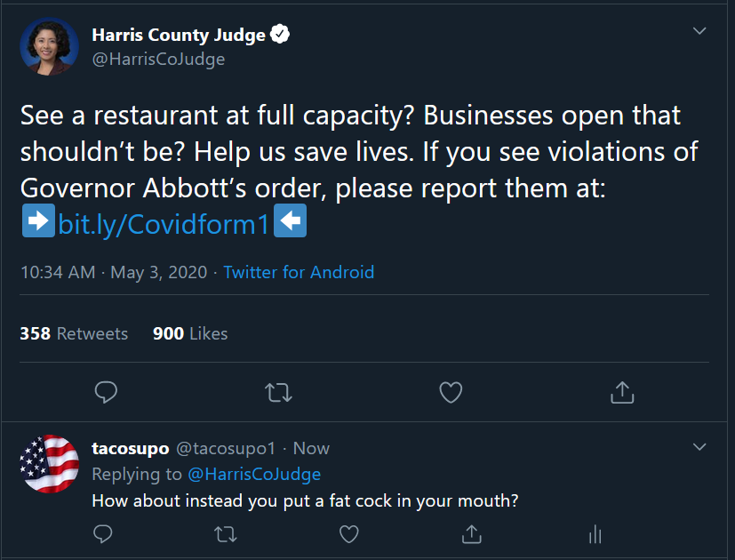Screen dimensions: 735x560
Task: Click the Twitter for Android source link
Action: (299, 272)
